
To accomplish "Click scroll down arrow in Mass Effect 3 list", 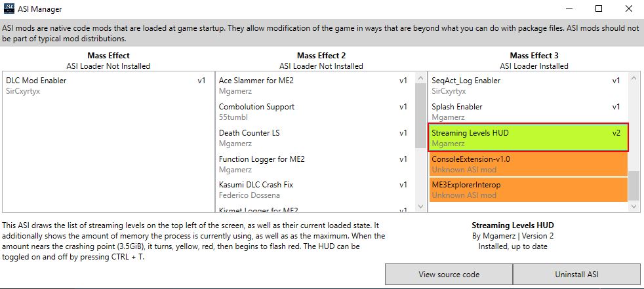I will point(634,206).
